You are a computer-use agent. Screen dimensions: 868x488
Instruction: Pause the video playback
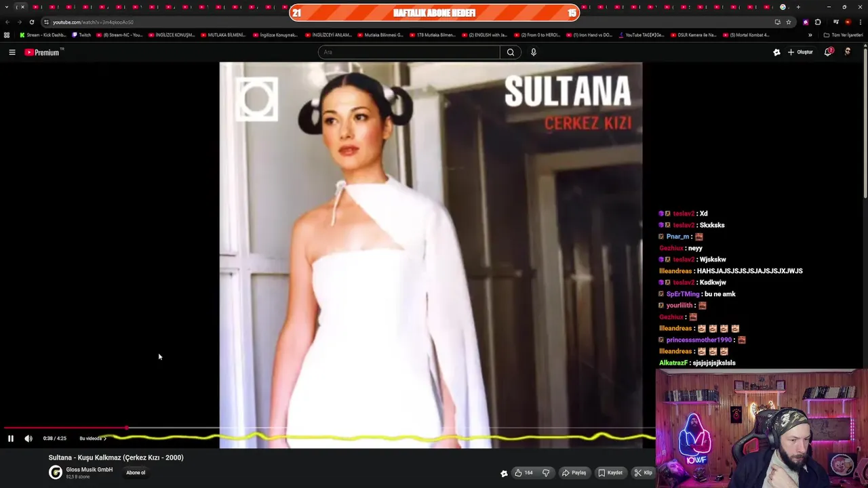pyautogui.click(x=11, y=439)
